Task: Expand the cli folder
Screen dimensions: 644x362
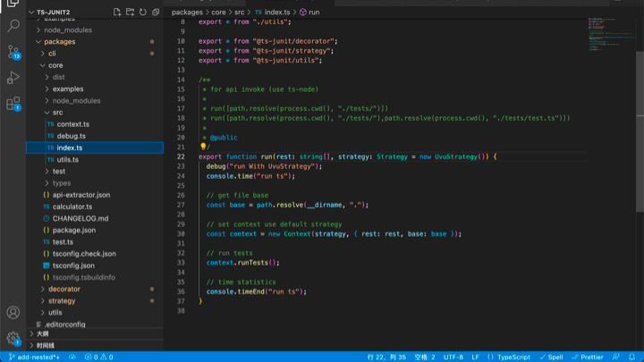Action: coord(95,54)
